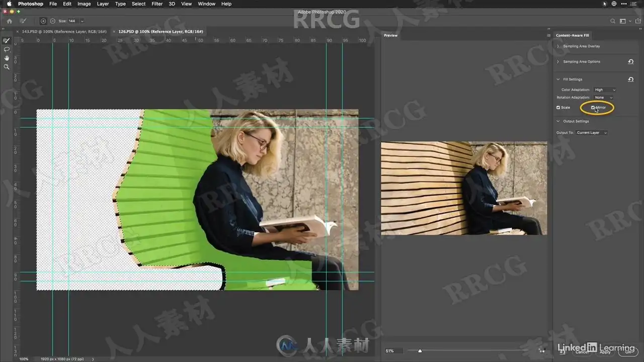
Task: Expand the Sampling Area Overlay section
Action: [x=558, y=46]
